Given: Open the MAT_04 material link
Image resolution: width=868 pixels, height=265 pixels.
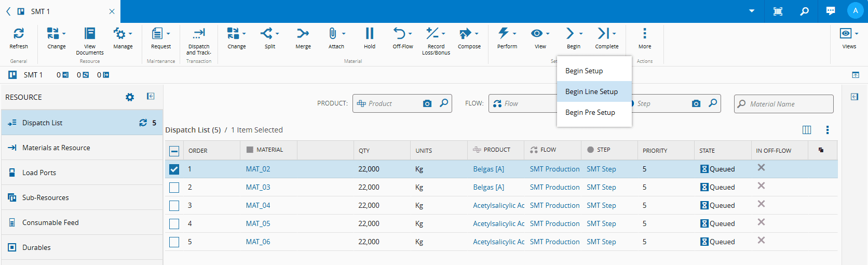Looking at the screenshot, I should tap(258, 205).
